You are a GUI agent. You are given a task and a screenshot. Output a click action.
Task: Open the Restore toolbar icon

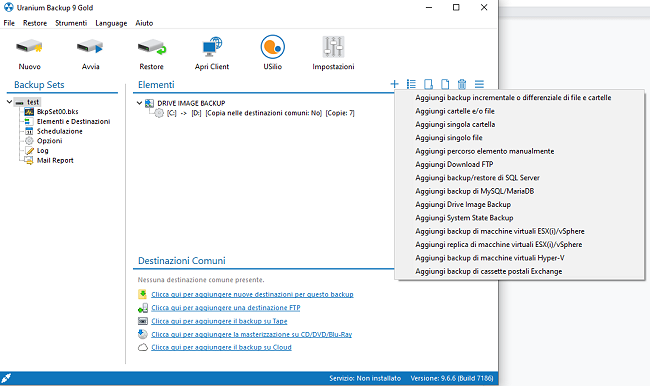pyautogui.click(x=152, y=48)
